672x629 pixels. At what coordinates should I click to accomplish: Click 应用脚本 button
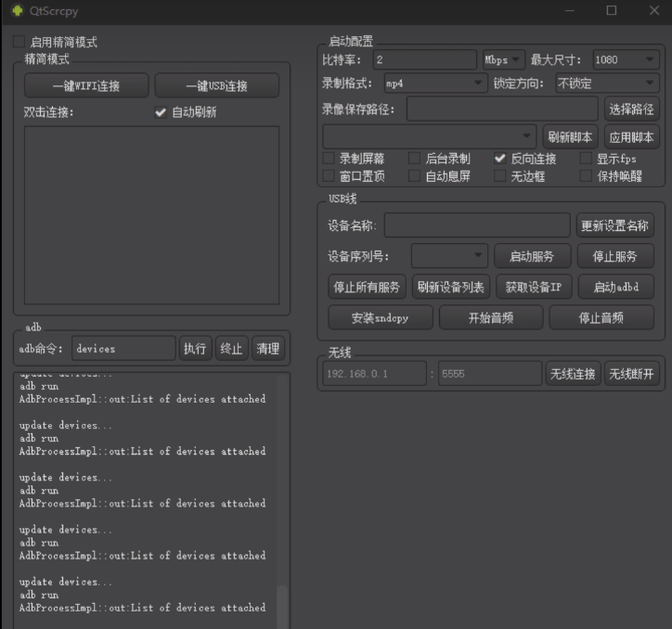tap(632, 136)
